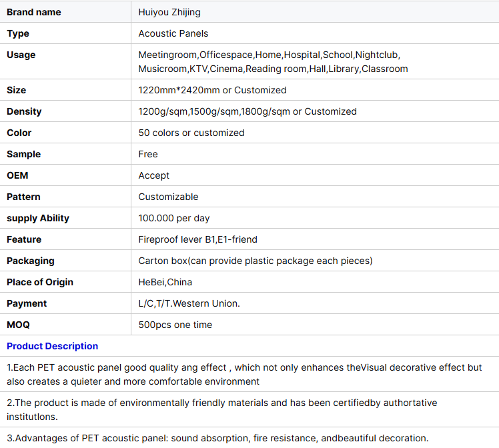Click the 100.000 per day value
This screenshot has height=448, width=499.
coord(174,218)
